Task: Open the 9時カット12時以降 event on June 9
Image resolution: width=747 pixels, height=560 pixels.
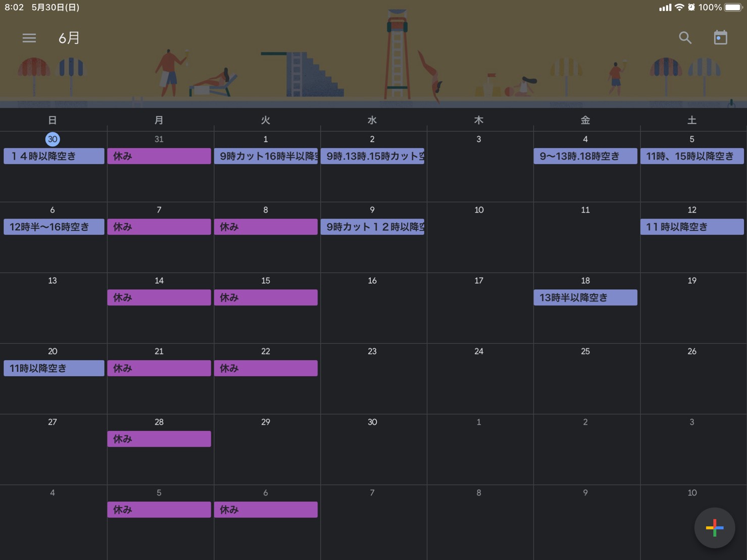Action: pyautogui.click(x=372, y=227)
